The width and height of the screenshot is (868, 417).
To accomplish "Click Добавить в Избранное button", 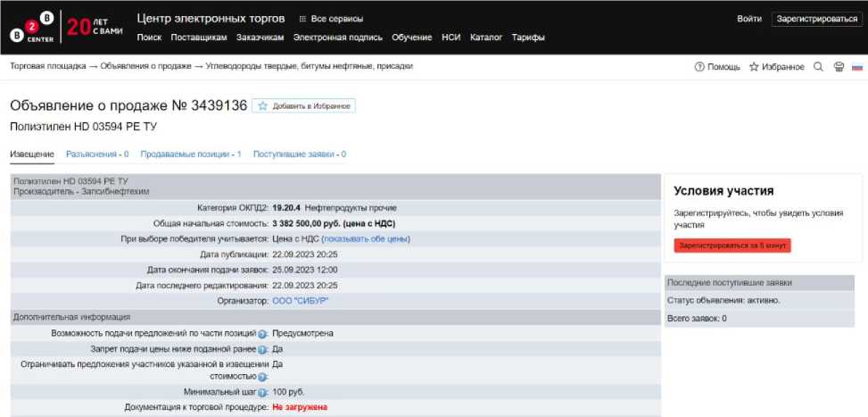I will point(304,105).
